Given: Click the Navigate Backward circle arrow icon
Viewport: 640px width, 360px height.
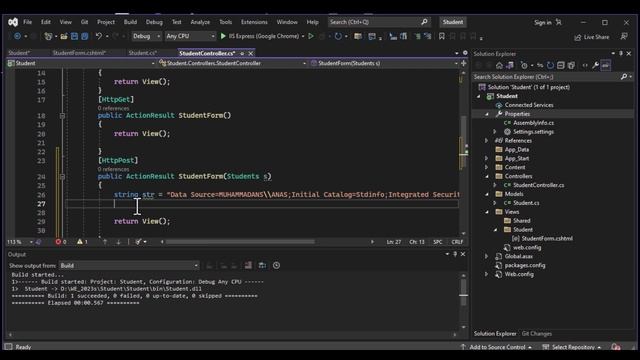Looking at the screenshot, I should coord(17,36).
